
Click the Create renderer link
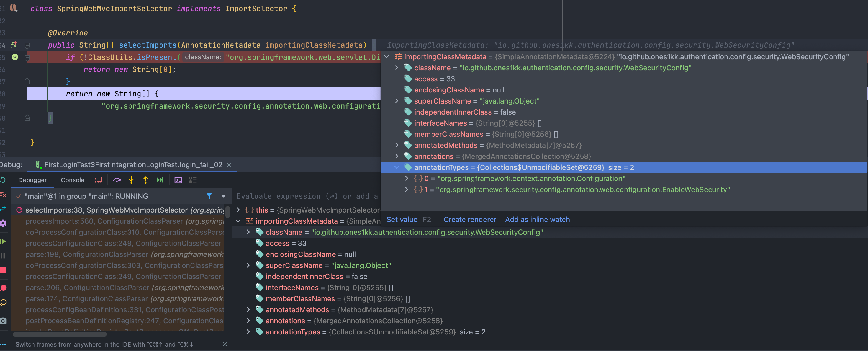click(469, 220)
